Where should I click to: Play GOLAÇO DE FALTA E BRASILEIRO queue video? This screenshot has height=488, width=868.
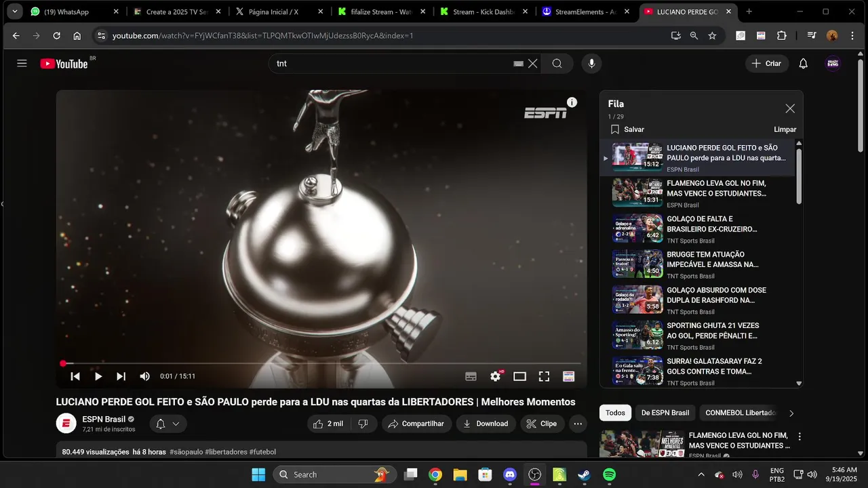point(698,228)
